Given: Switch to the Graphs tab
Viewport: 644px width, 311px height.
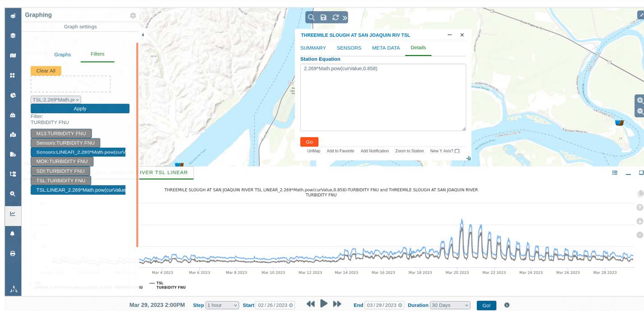Looking at the screenshot, I should tap(62, 55).
